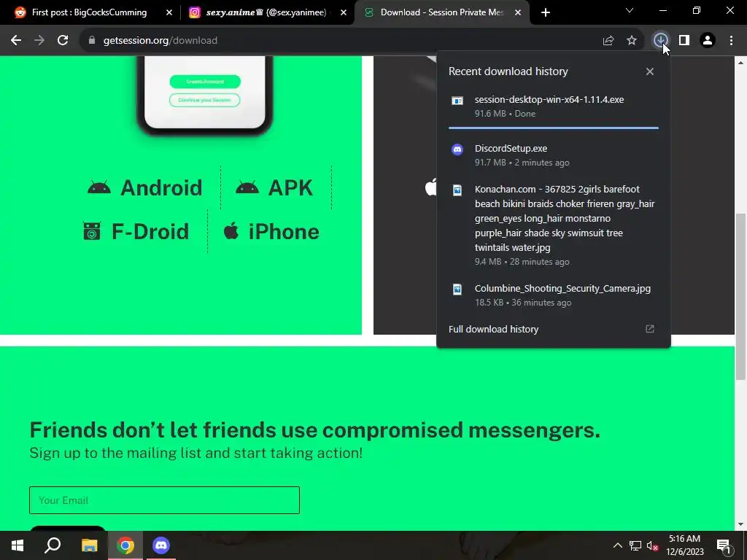
Task: Download Session for Android
Action: [145, 187]
